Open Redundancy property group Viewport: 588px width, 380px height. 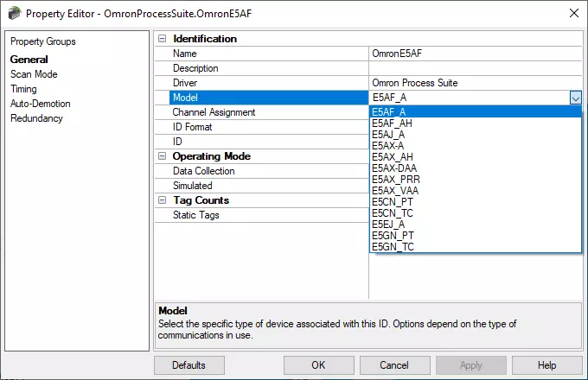(x=36, y=118)
